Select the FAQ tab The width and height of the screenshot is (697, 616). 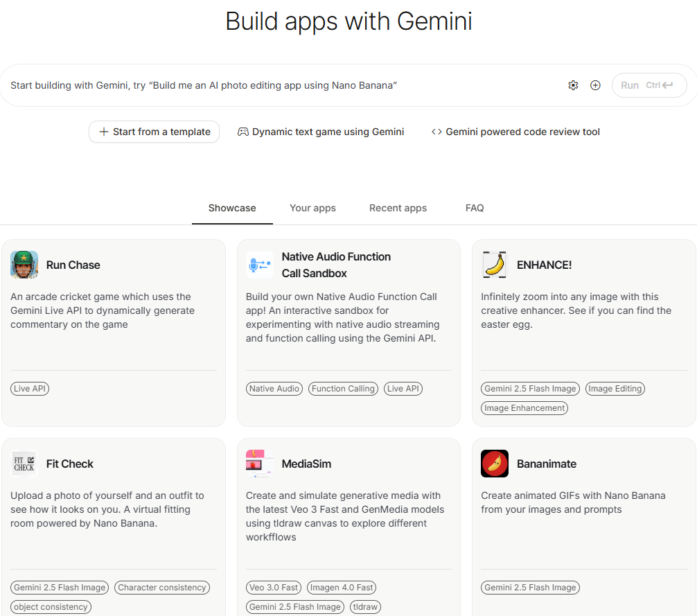click(x=475, y=208)
